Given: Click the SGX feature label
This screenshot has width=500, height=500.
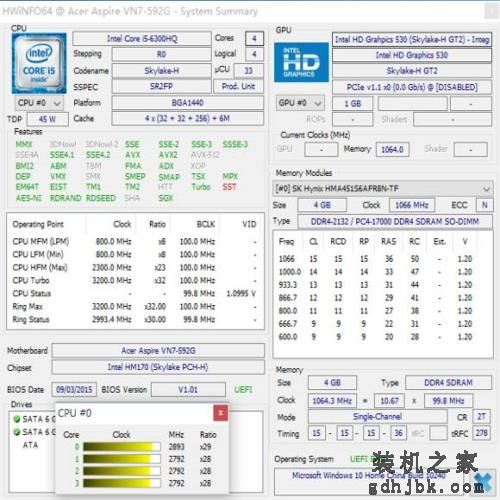Looking at the screenshot, I should [x=166, y=198].
